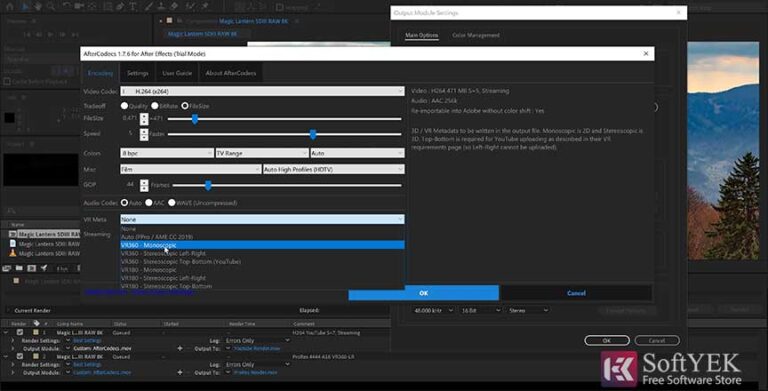Select the Type text tool
This screenshot has height=391, width=768.
pos(133,6)
